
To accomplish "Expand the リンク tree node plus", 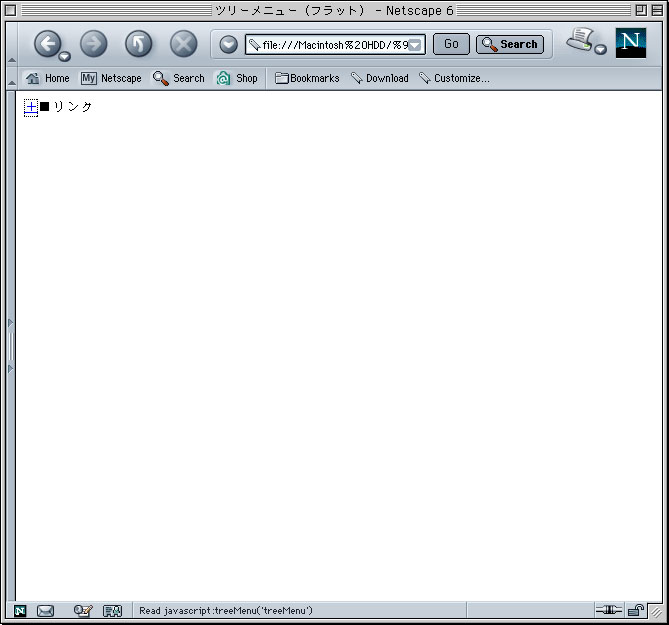I will (x=31, y=107).
